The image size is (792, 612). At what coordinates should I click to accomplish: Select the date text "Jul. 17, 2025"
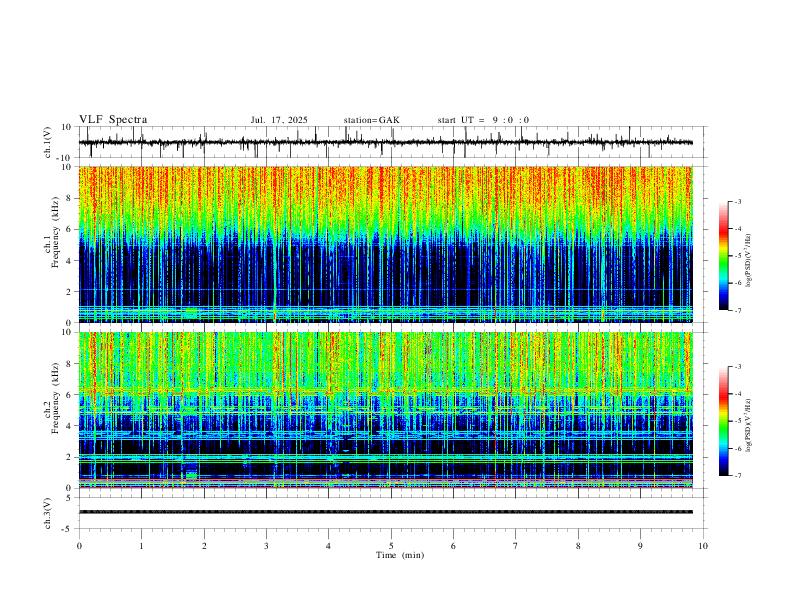(x=279, y=120)
